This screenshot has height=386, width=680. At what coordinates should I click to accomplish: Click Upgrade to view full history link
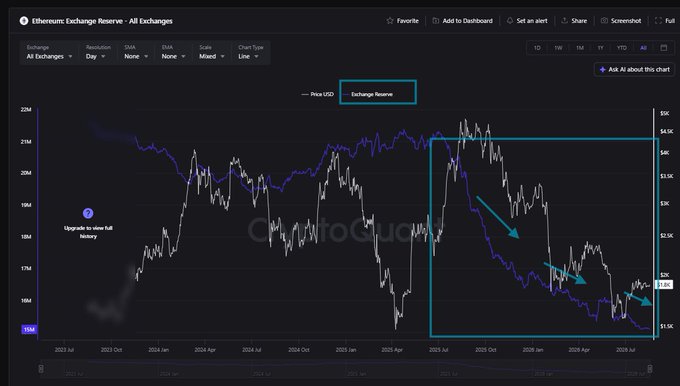[88, 232]
